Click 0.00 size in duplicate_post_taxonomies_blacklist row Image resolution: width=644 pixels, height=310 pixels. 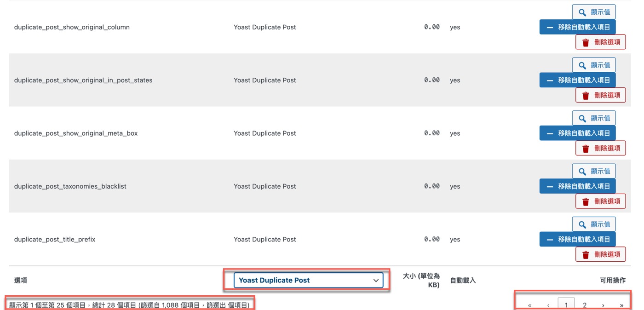point(432,186)
